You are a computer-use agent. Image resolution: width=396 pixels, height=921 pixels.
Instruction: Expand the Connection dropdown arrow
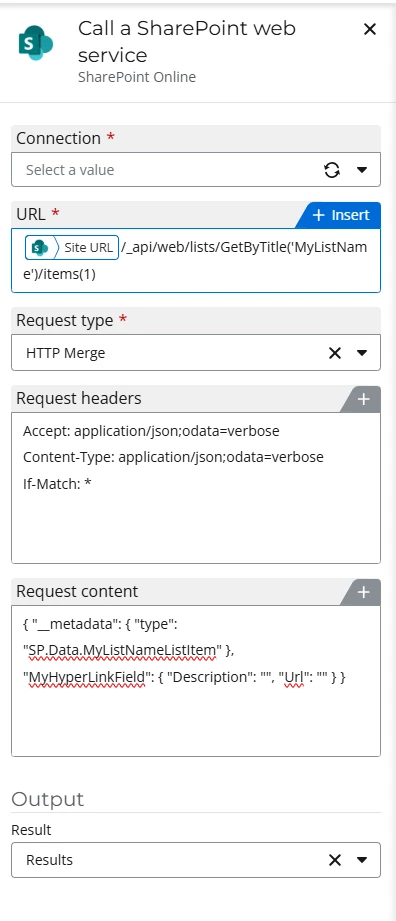[x=362, y=170]
